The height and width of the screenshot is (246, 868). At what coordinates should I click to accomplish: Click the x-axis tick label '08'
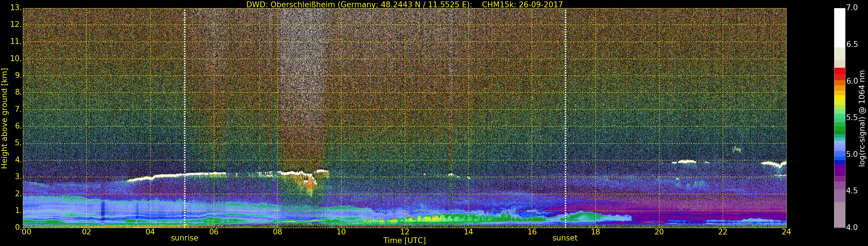click(277, 232)
